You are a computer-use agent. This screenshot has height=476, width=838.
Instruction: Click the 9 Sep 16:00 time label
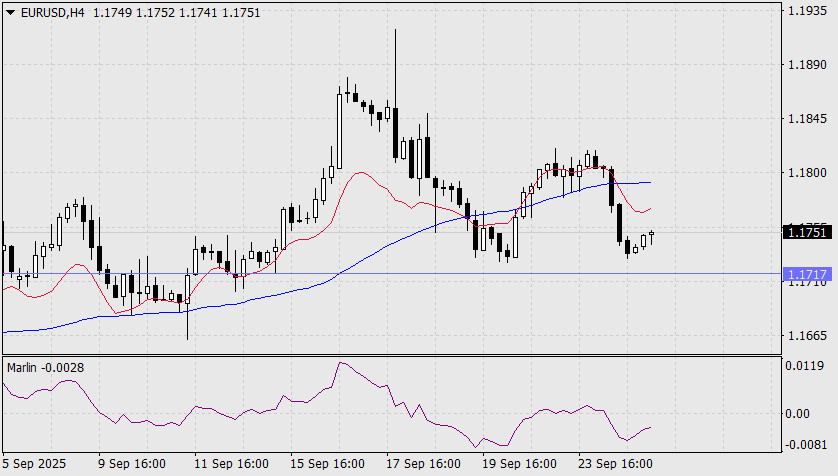coord(131,464)
